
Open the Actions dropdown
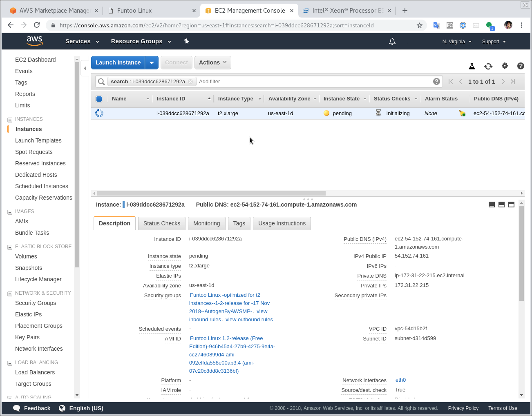coord(213,62)
